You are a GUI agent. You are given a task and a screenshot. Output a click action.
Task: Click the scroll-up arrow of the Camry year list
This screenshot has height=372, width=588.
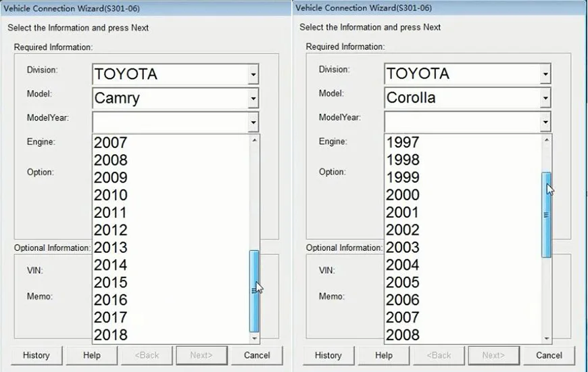click(x=254, y=140)
